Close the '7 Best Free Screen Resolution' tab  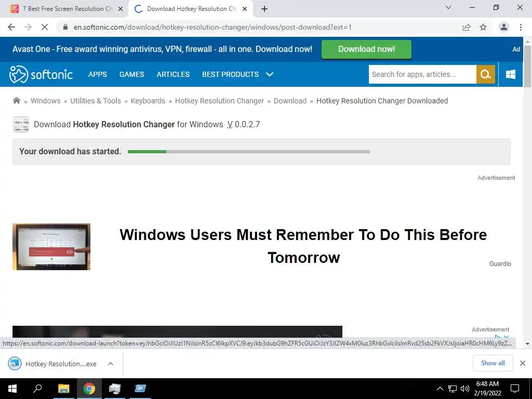121,9
